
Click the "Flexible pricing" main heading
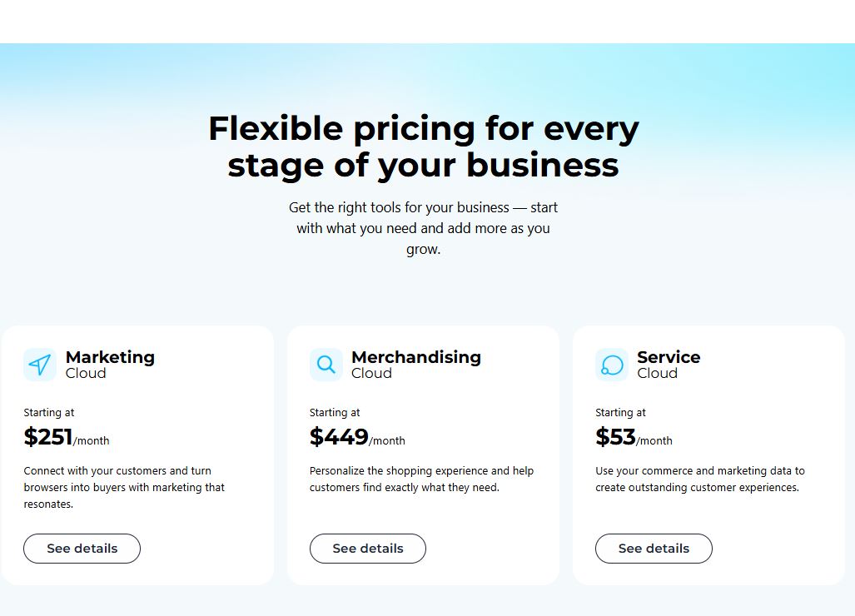423,147
